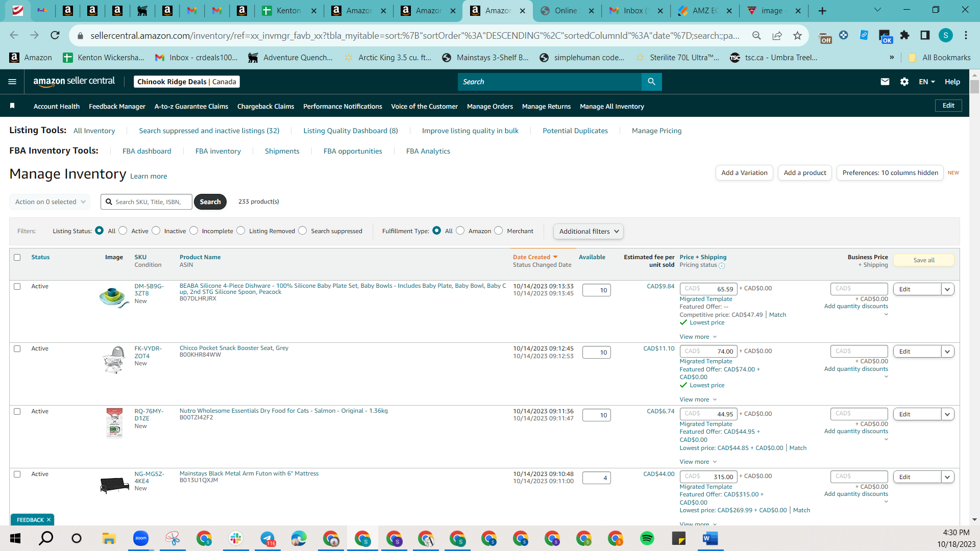
Task: Choose the Inactive listing status filter
Action: coord(156,231)
